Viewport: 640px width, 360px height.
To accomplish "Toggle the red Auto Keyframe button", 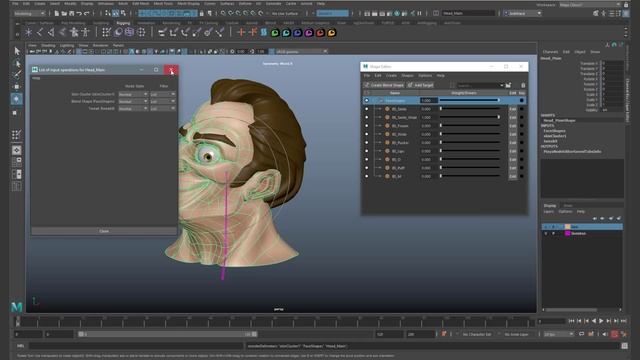I will coord(614,334).
